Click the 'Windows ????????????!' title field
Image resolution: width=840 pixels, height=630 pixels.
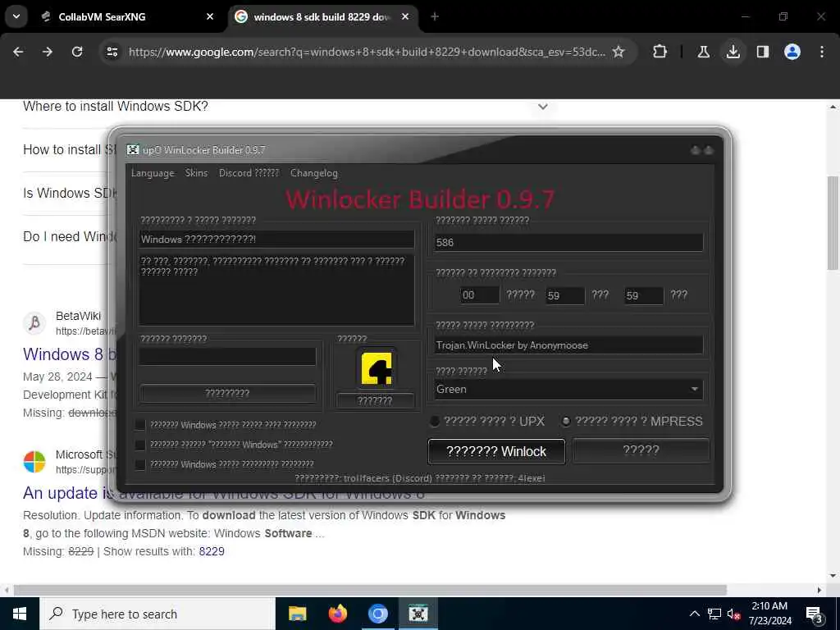(276, 239)
